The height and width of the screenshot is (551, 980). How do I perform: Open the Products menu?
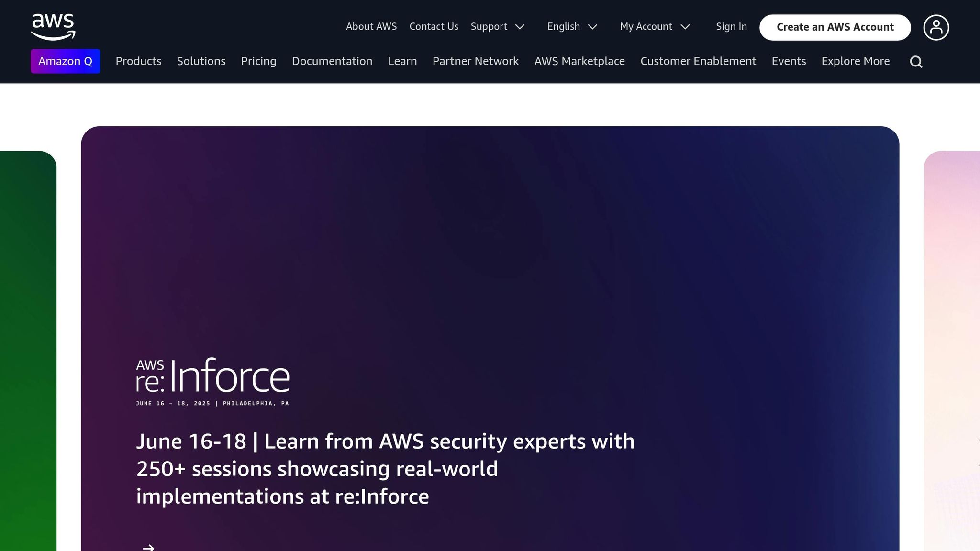click(138, 61)
